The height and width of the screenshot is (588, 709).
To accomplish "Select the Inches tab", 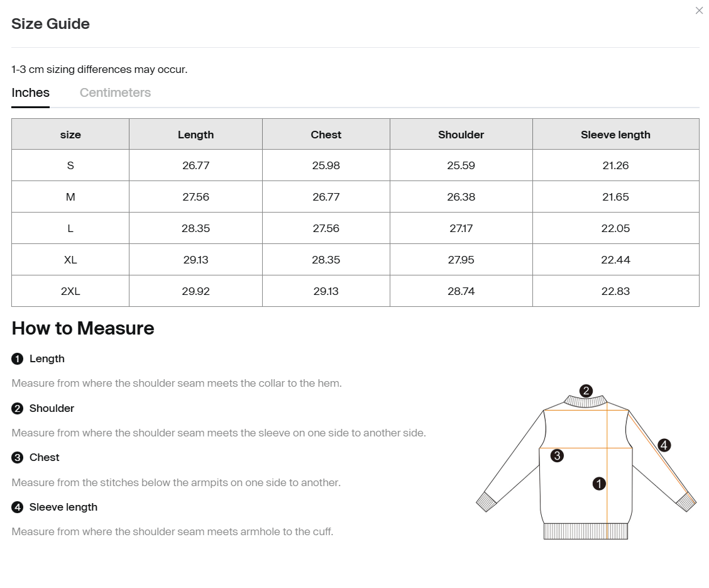I will 30,92.
